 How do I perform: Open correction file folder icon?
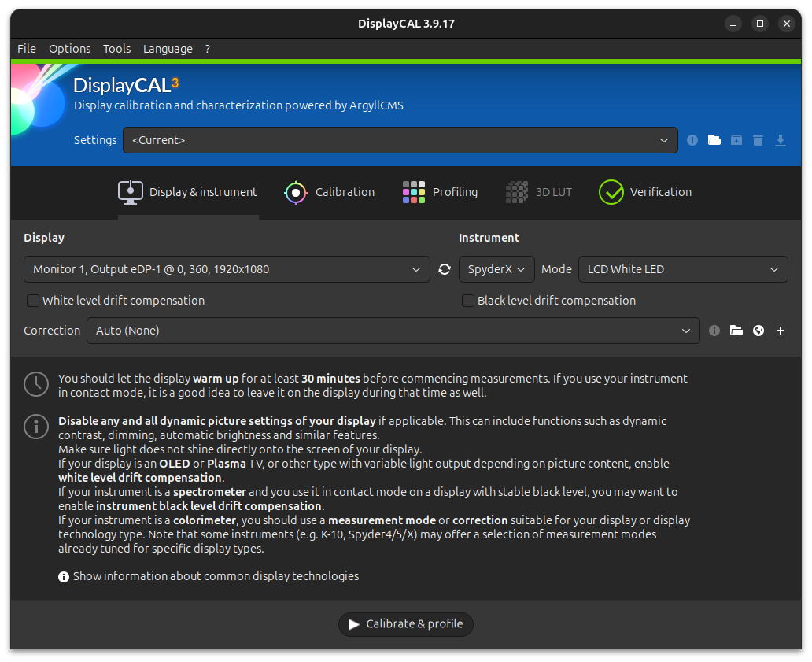[x=736, y=331]
